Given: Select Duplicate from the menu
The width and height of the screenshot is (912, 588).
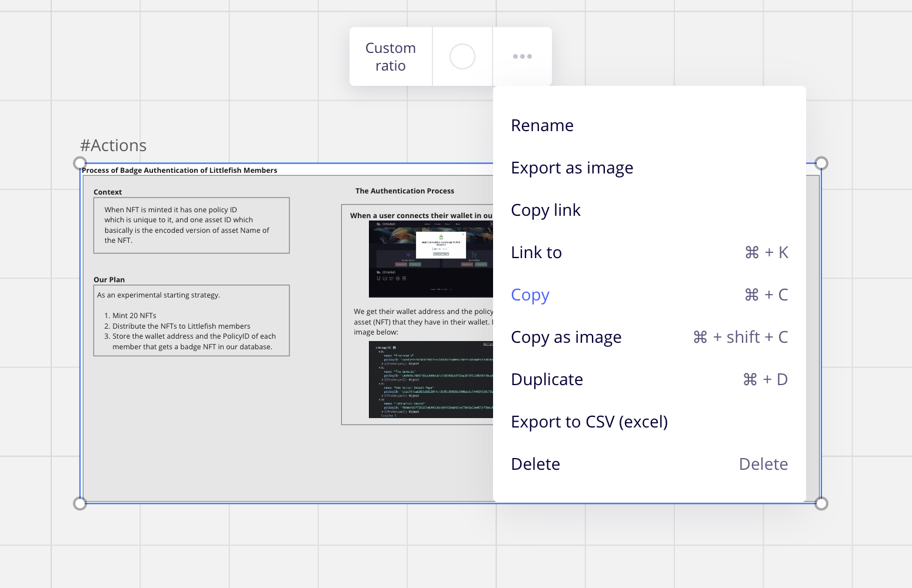Looking at the screenshot, I should point(547,379).
